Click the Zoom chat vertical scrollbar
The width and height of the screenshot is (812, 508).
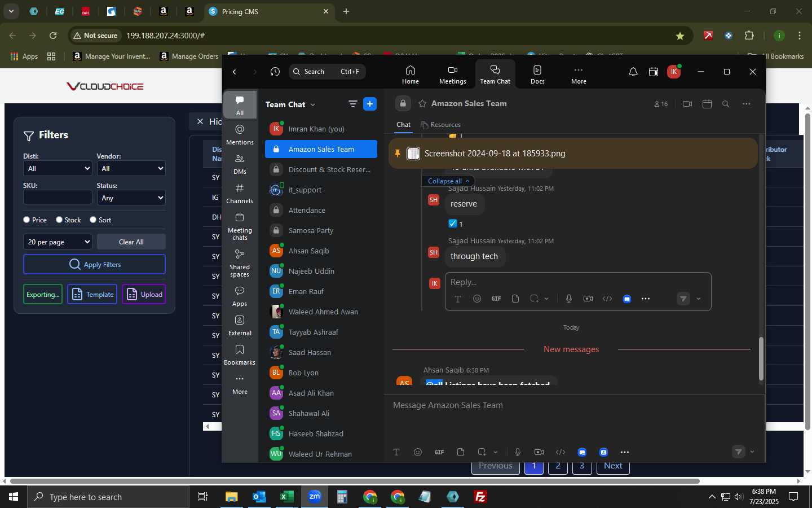click(761, 358)
